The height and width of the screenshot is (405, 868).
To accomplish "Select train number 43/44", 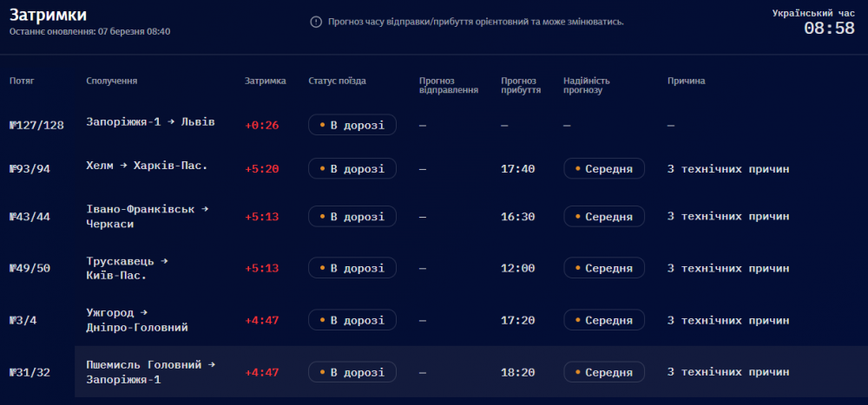I will (30, 217).
